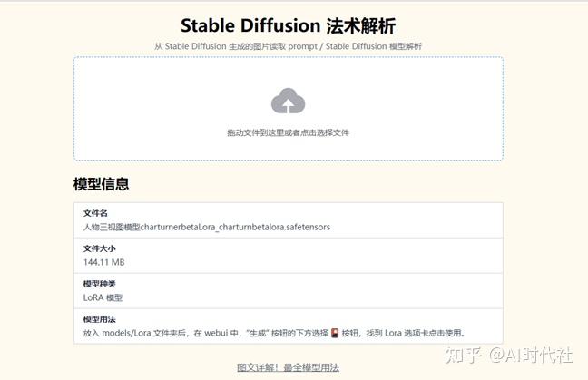Select the charturnbetalora.safetensors filename text
The width and height of the screenshot is (588, 380).
click(274, 227)
